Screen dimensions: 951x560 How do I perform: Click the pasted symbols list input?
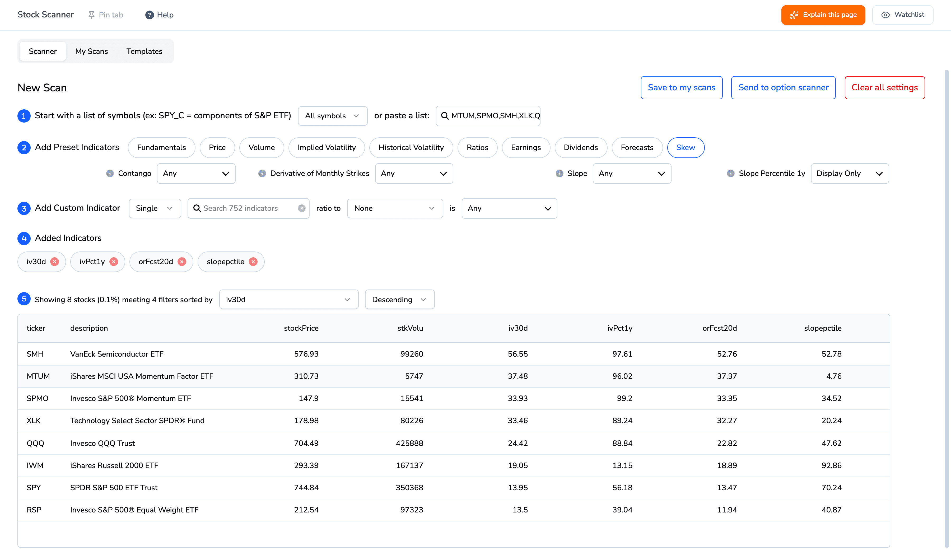[488, 116]
